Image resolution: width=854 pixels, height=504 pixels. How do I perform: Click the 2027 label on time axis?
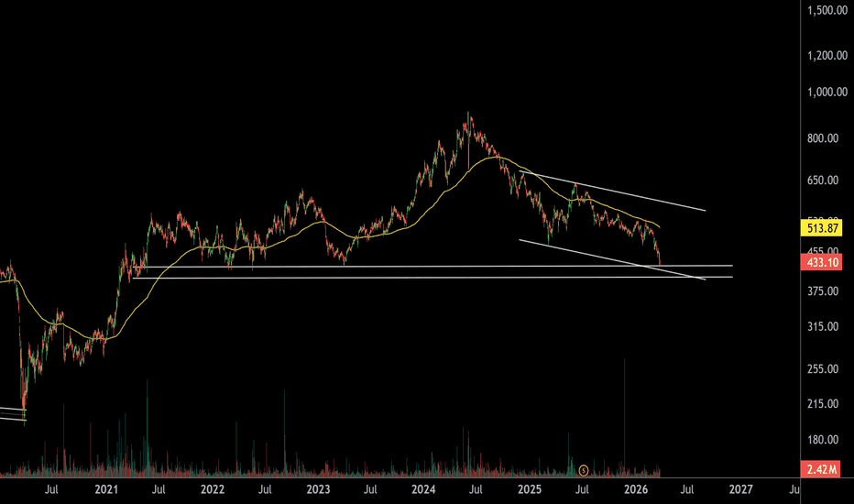tap(741, 489)
